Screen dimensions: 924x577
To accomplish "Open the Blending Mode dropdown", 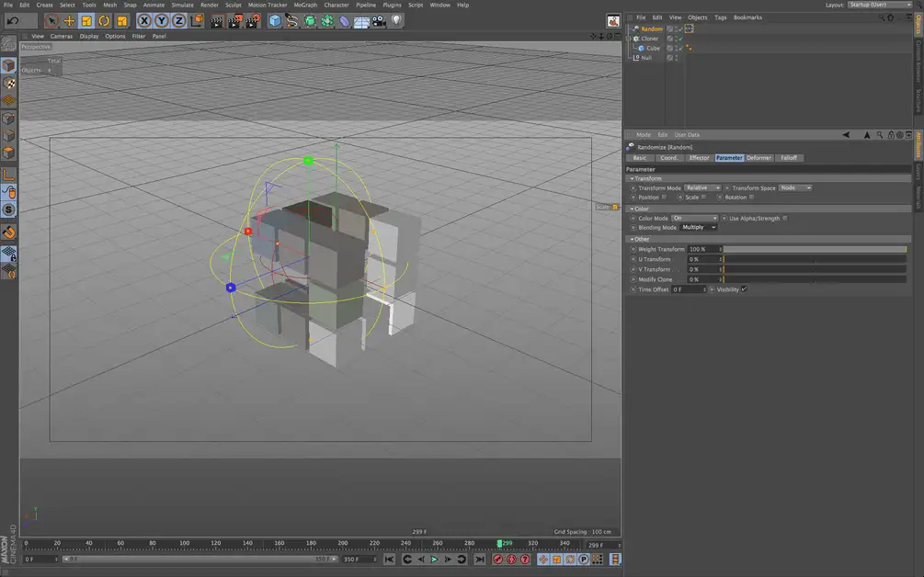I will (699, 227).
